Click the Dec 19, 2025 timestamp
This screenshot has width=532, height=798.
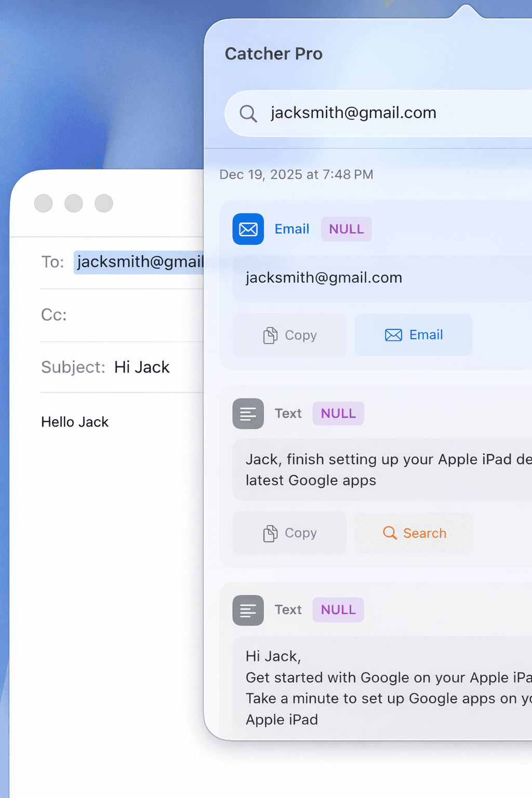point(296,175)
